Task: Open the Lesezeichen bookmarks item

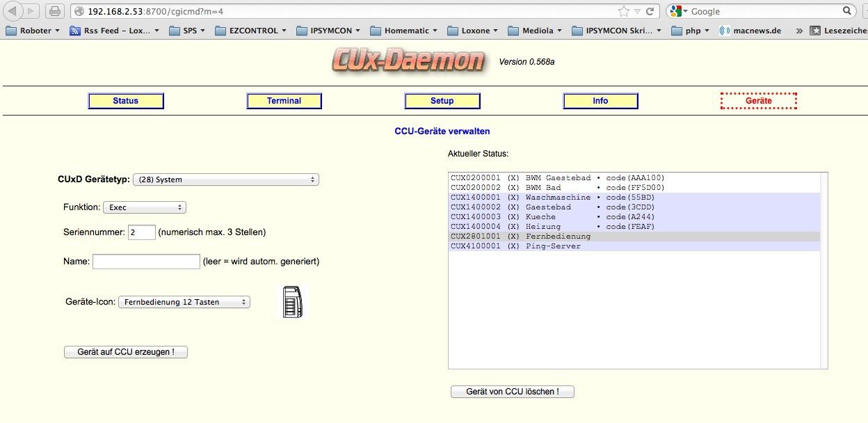Action: pos(838,31)
